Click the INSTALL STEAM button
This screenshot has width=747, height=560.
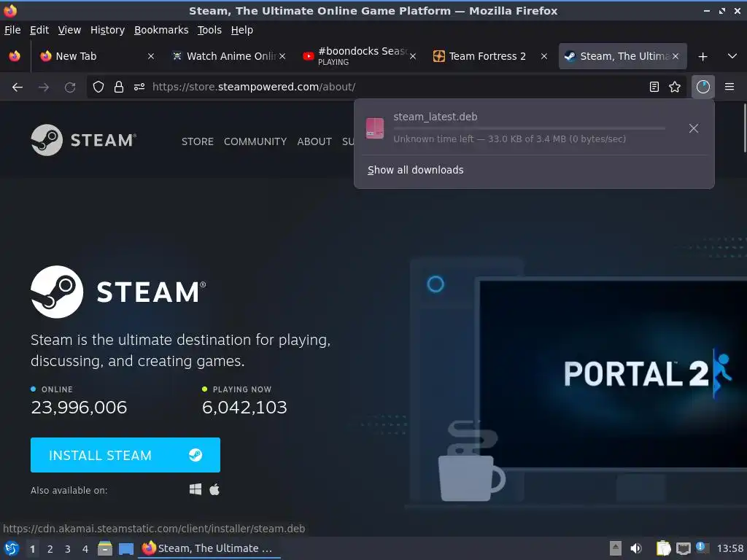[x=125, y=455]
